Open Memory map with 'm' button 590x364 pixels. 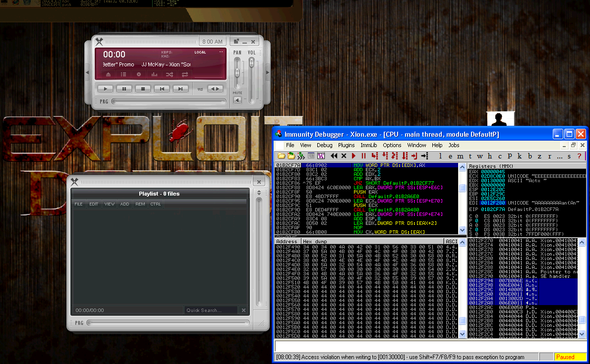(x=460, y=156)
